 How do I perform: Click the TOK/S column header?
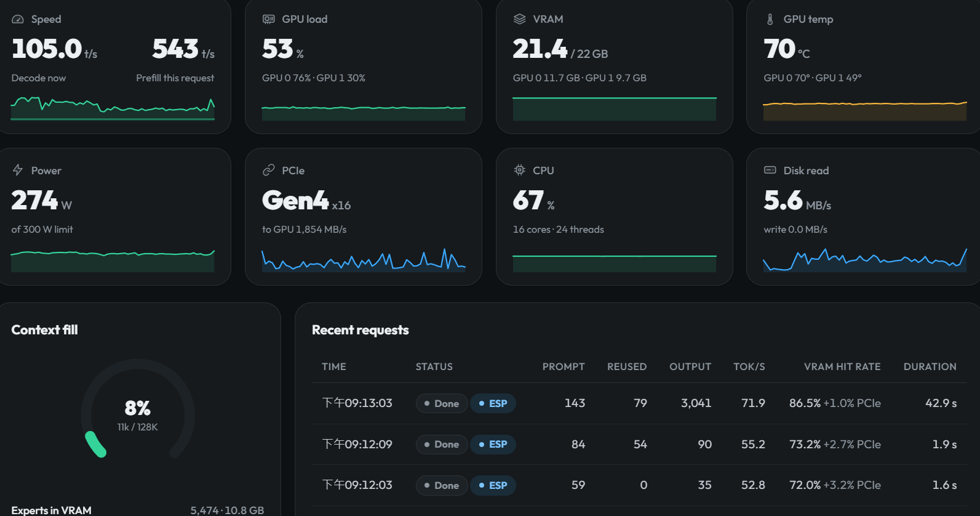coord(749,366)
